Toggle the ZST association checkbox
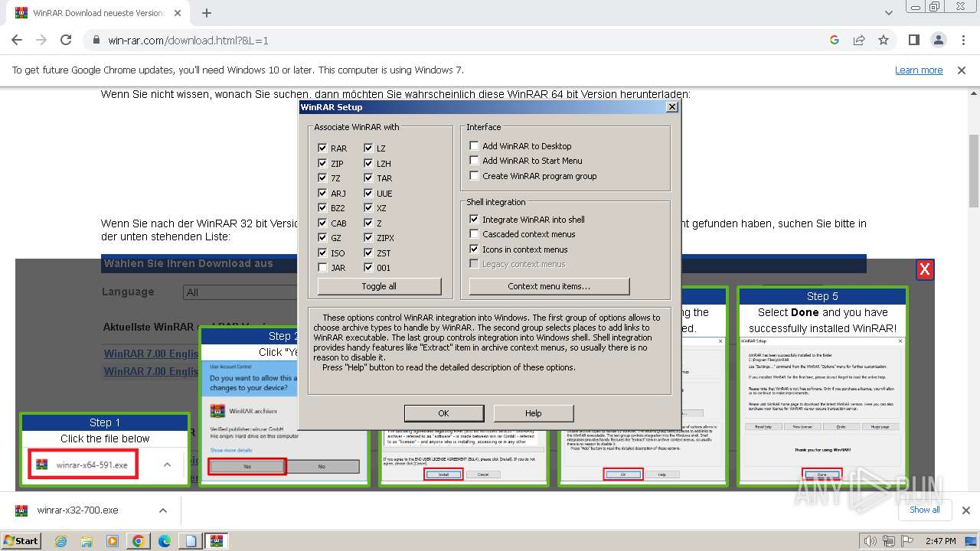The height and width of the screenshot is (551, 980). click(368, 253)
